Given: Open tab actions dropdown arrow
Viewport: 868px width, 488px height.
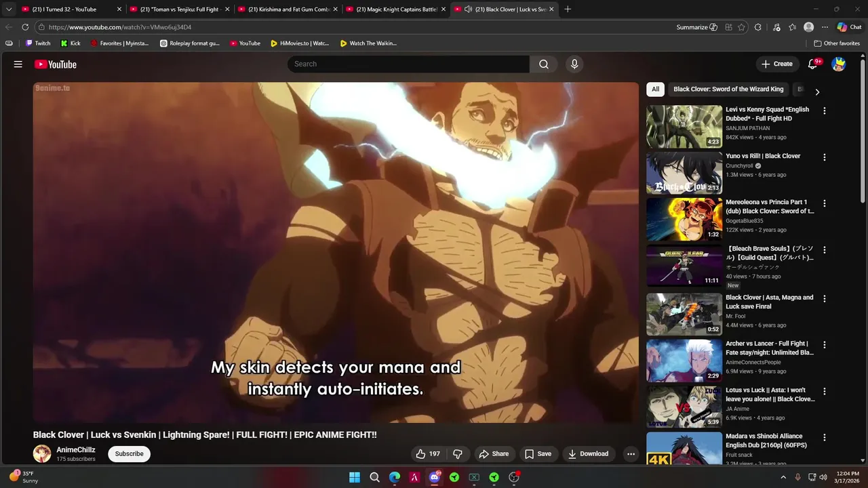Looking at the screenshot, I should 9,9.
